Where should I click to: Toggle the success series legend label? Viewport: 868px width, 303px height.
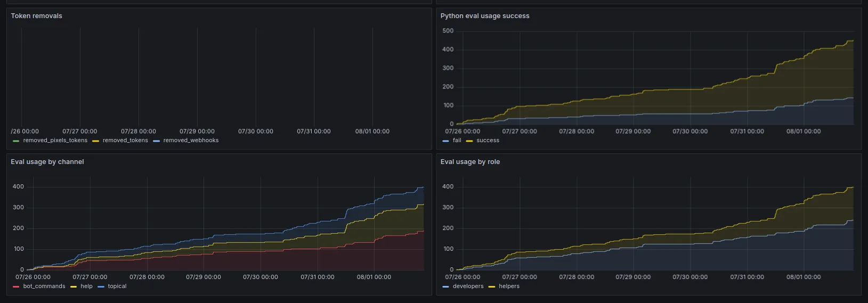pos(488,141)
